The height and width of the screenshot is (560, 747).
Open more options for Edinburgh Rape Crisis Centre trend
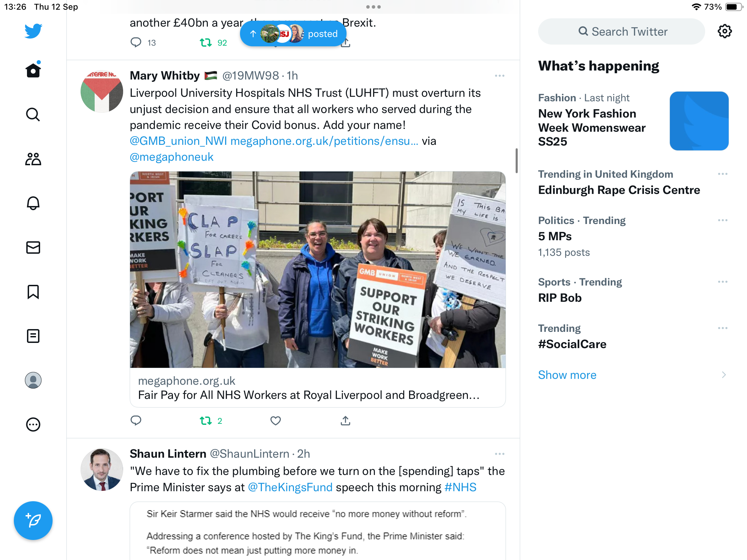click(722, 174)
